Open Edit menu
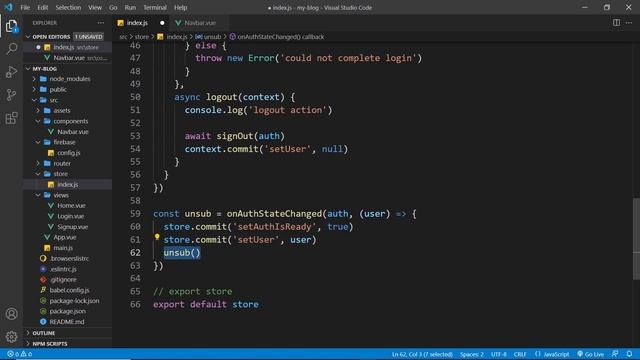 pos(42,7)
